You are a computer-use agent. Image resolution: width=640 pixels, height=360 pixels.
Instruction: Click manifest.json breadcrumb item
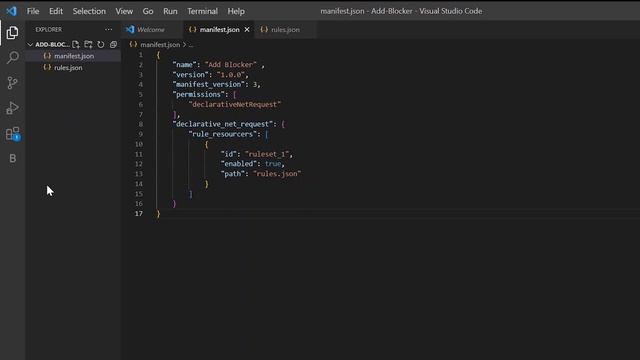pos(160,44)
